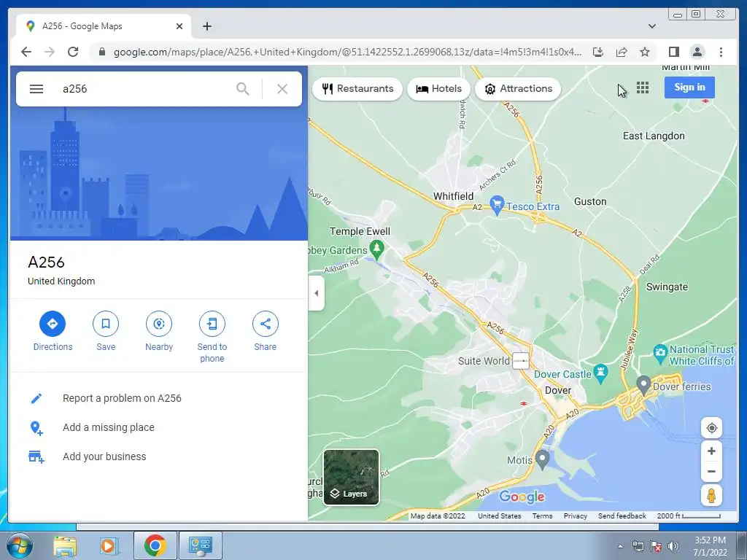Open the Google Maps hamburger menu
Screen dimensions: 747x560
pyautogui.click(x=36, y=89)
